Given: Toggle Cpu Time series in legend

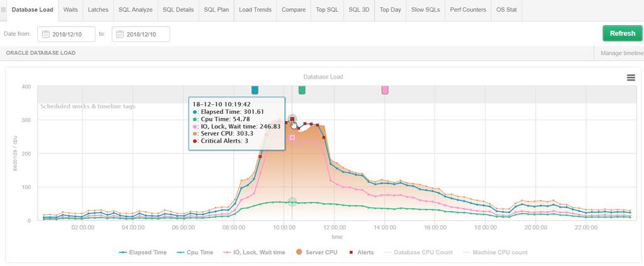Looking at the screenshot, I should pos(194,252).
